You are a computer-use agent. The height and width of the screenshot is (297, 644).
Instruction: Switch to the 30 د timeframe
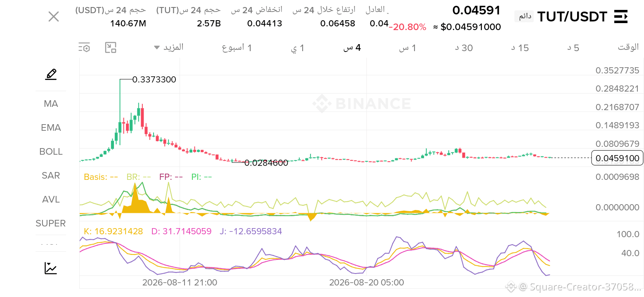[464, 48]
